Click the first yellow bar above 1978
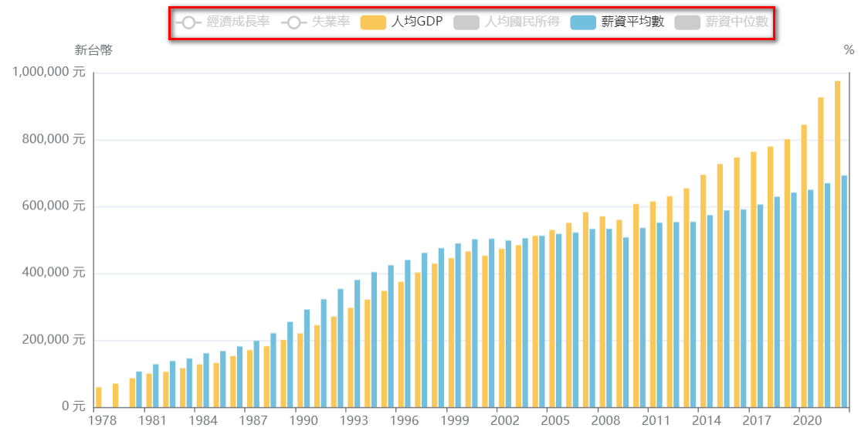This screenshot has width=868, height=435. click(x=99, y=397)
